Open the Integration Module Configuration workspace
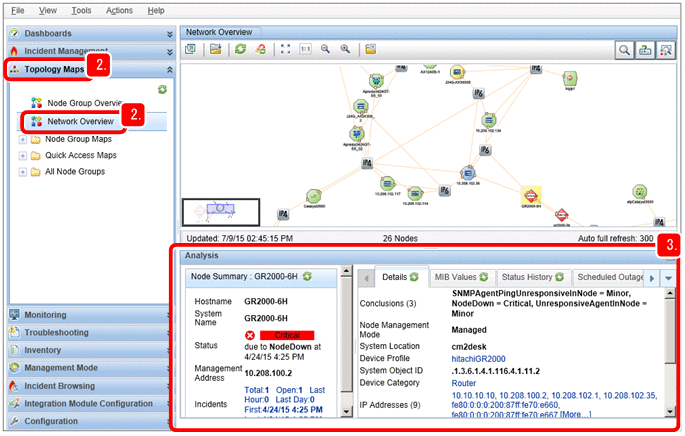Viewport: 685px width, 436px height. click(x=89, y=404)
